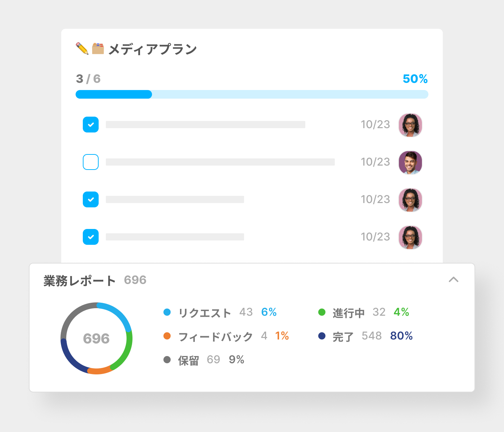
Task: Uncheck the first task checkbox
Action: (91, 125)
